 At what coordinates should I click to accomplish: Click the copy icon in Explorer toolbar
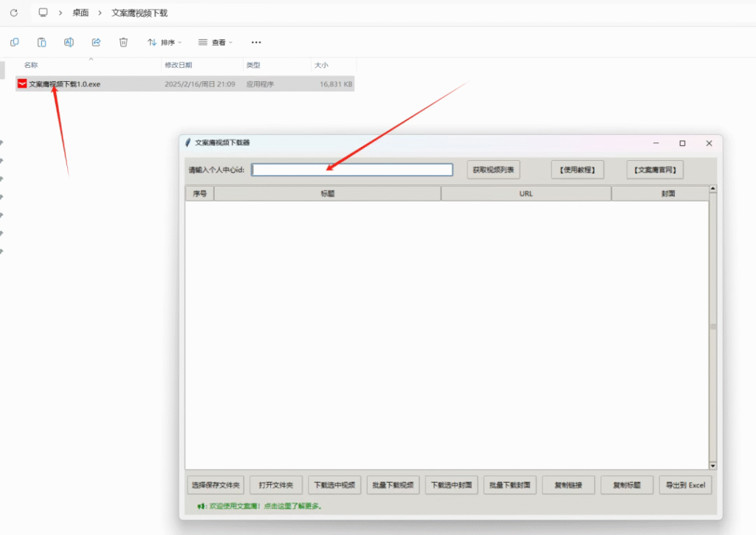(15, 42)
